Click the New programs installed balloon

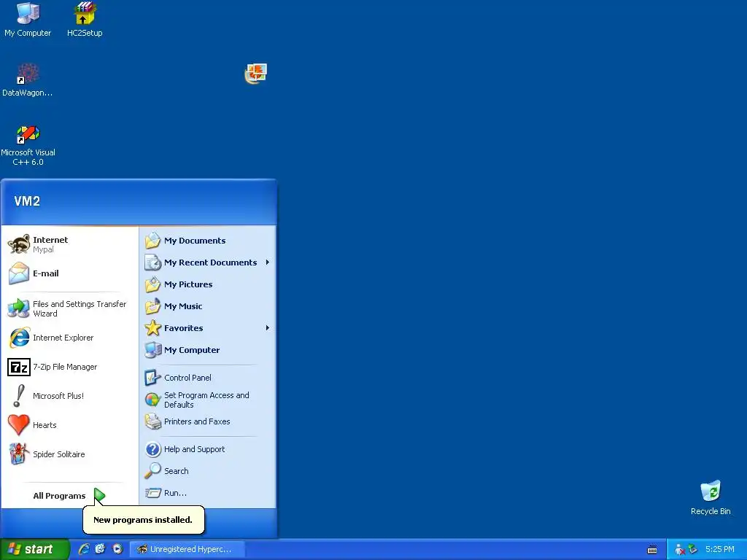144,520
